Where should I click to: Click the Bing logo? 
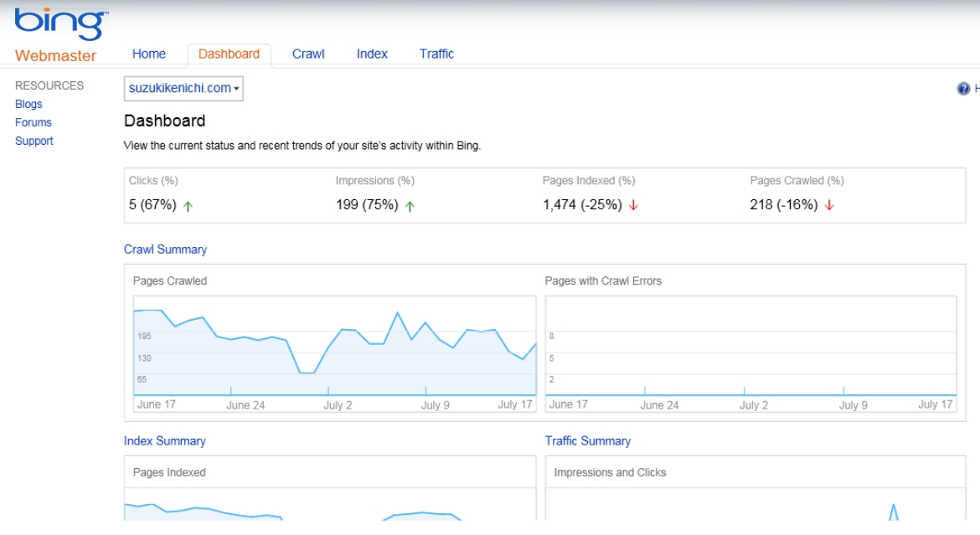pyautogui.click(x=61, y=23)
